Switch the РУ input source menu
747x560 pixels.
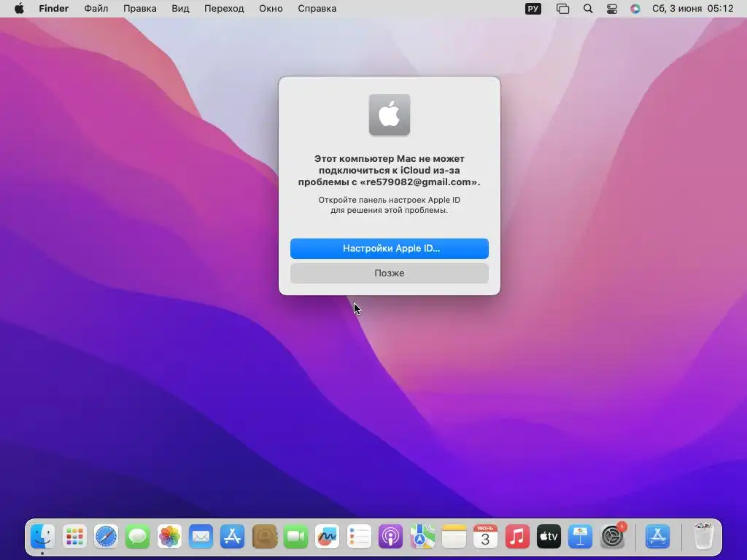click(533, 9)
